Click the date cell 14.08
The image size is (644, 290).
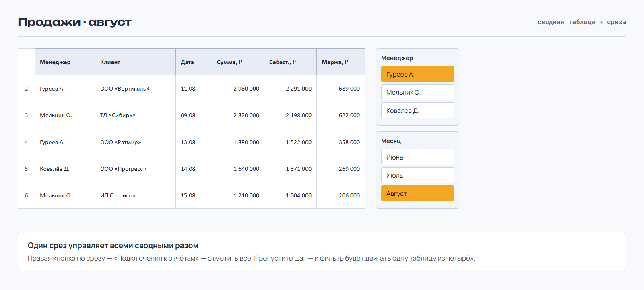(194, 169)
